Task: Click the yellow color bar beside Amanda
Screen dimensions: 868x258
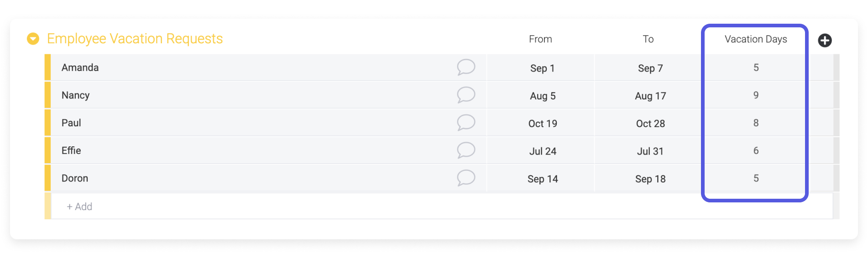Action: [x=47, y=67]
